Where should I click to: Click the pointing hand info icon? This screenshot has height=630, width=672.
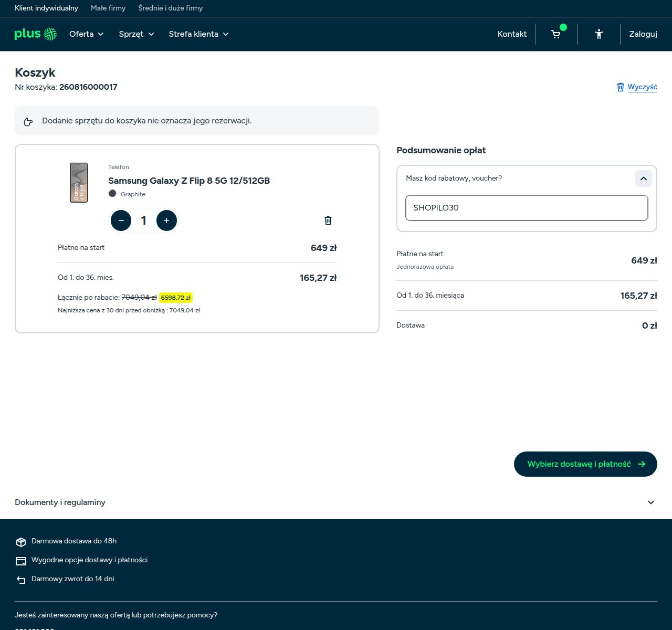(28, 122)
